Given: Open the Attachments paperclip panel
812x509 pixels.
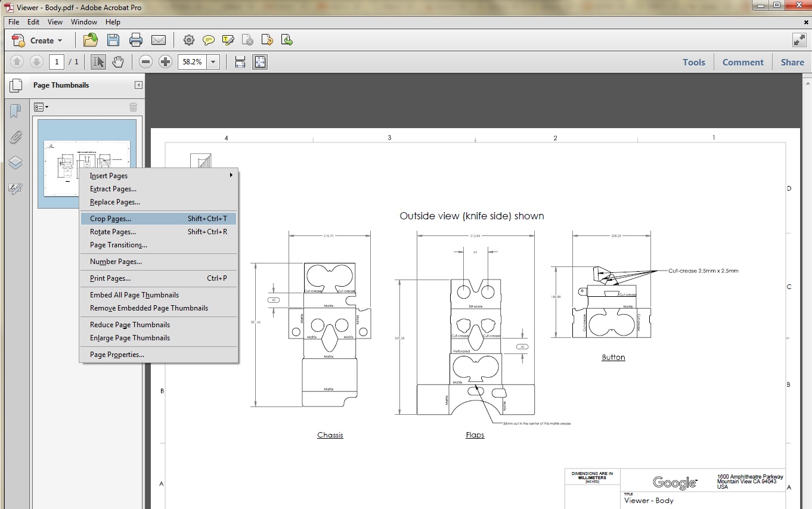Looking at the screenshot, I should pos(16,137).
